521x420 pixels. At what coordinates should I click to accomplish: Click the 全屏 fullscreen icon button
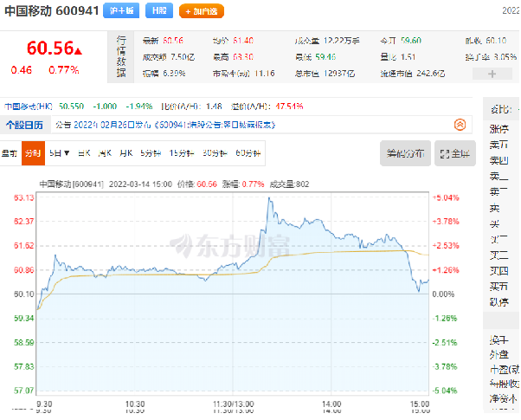(455, 153)
